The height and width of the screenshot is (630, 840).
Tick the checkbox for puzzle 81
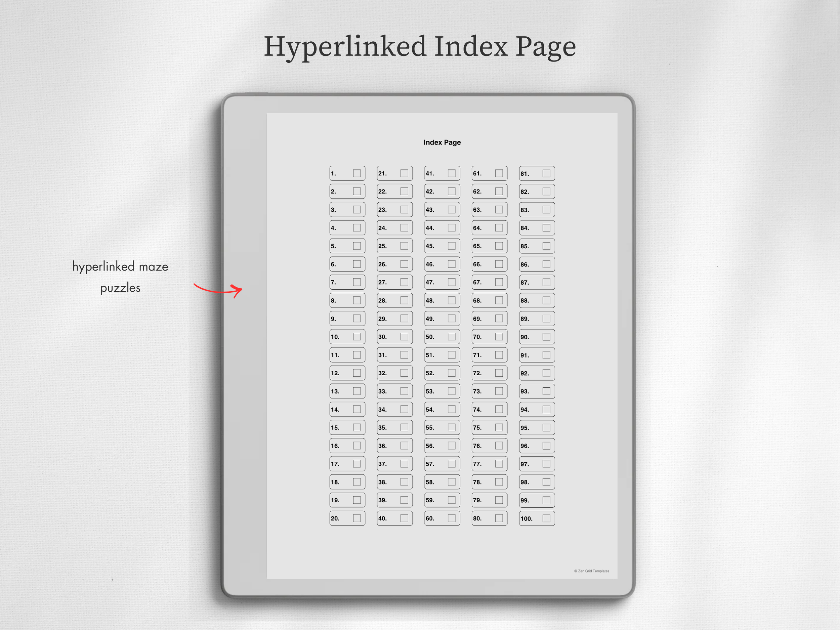coord(546,173)
